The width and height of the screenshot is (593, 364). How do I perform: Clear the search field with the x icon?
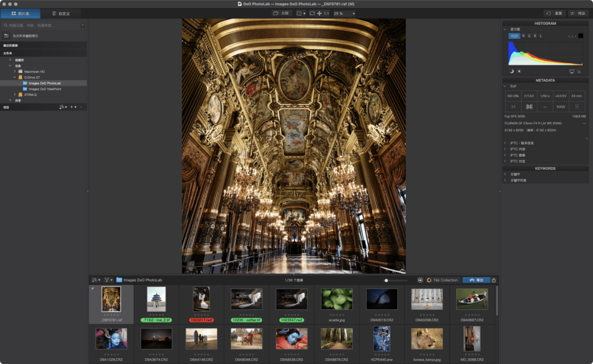click(83, 25)
